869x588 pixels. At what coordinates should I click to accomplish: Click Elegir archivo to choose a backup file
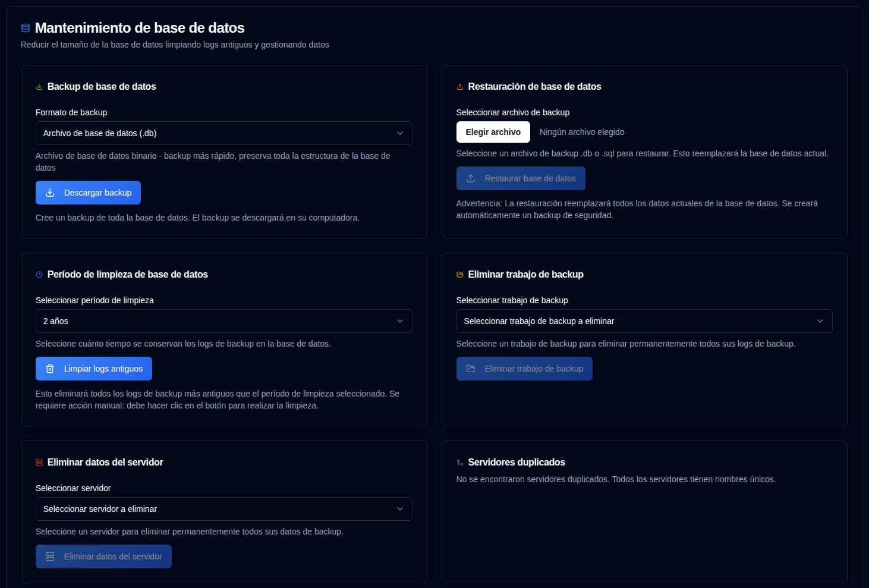tap(493, 131)
